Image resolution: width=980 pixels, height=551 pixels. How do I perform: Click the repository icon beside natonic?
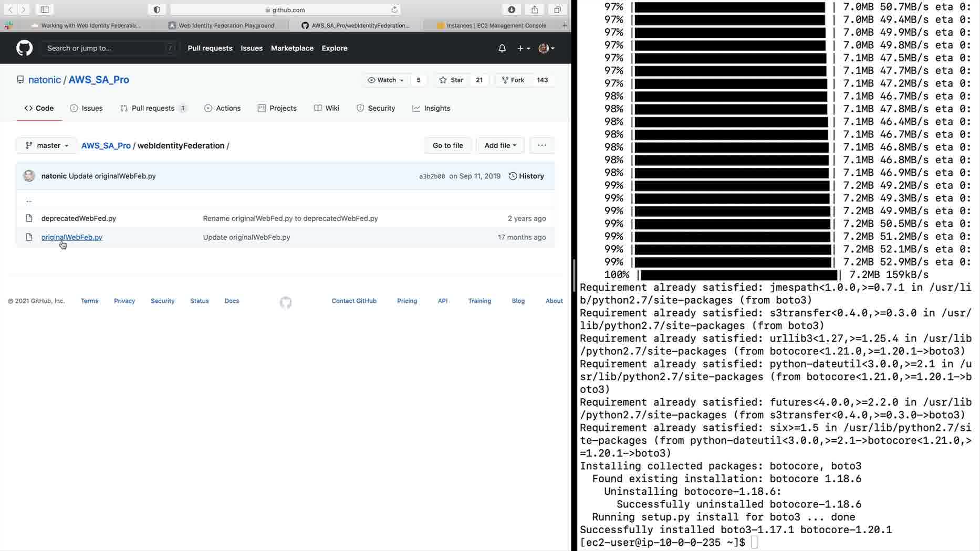coord(20,80)
